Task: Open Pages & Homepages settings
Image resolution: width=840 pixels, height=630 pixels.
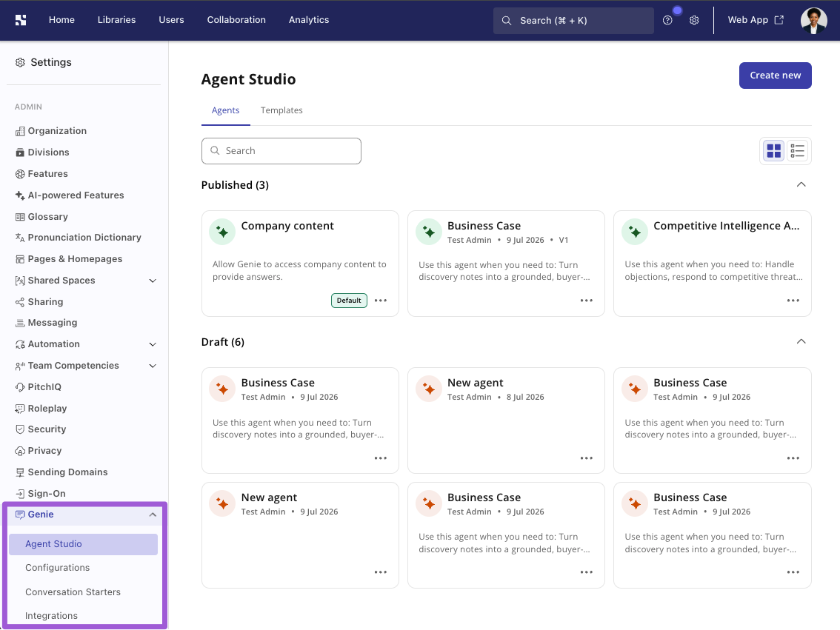Action: (75, 259)
